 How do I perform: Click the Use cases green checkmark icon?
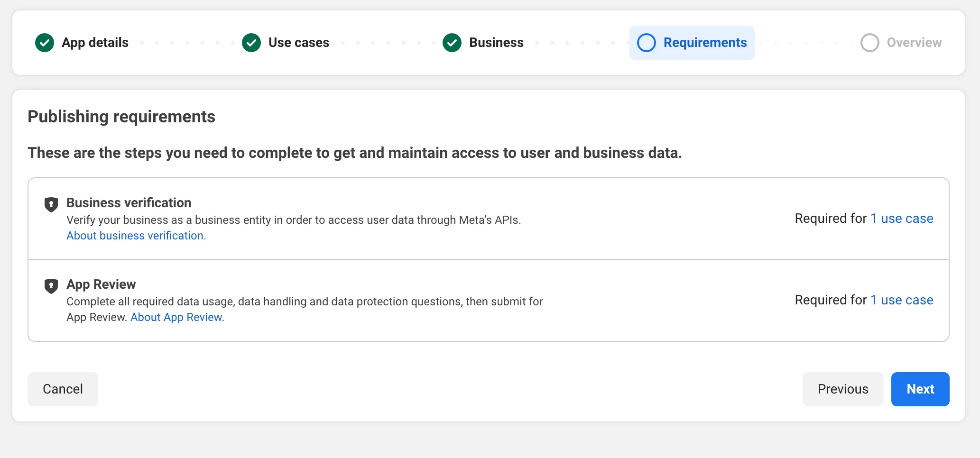click(x=251, y=43)
